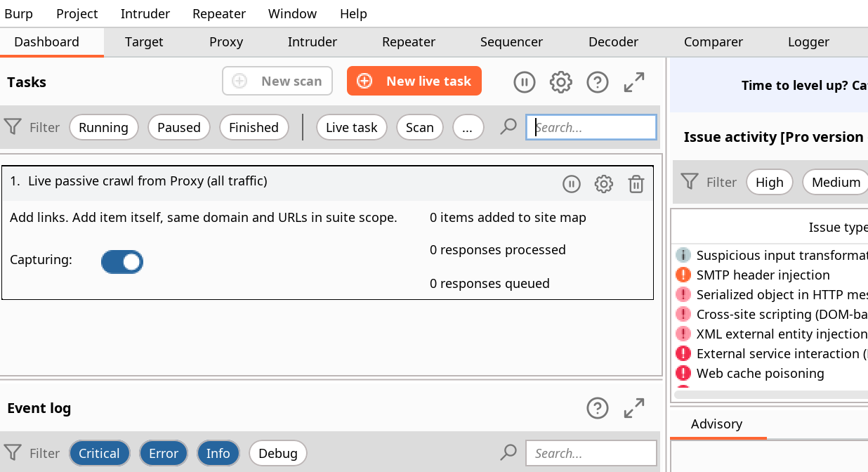Expand the Event log panel
The height and width of the screenshot is (472, 868).
[634, 408]
